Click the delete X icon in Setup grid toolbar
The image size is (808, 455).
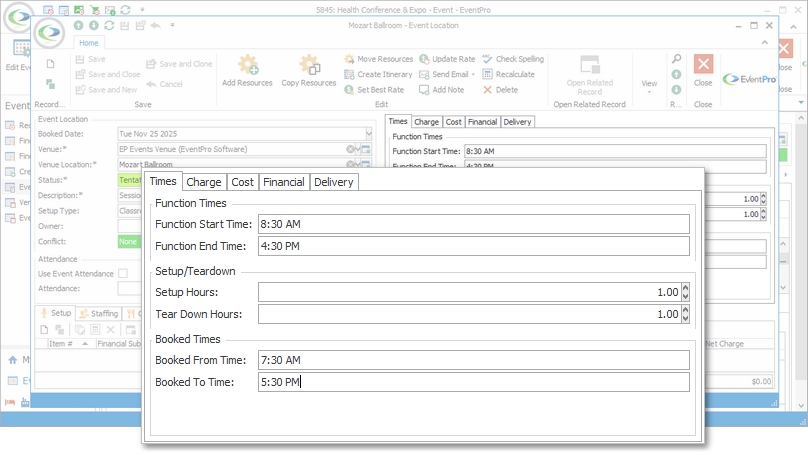(110, 330)
